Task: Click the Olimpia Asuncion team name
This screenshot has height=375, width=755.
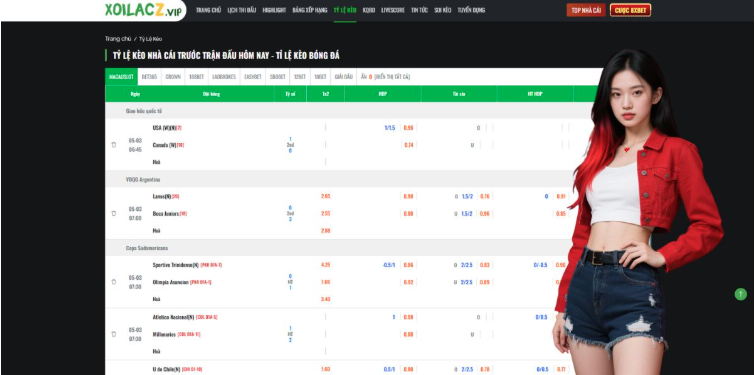Action: click(170, 282)
